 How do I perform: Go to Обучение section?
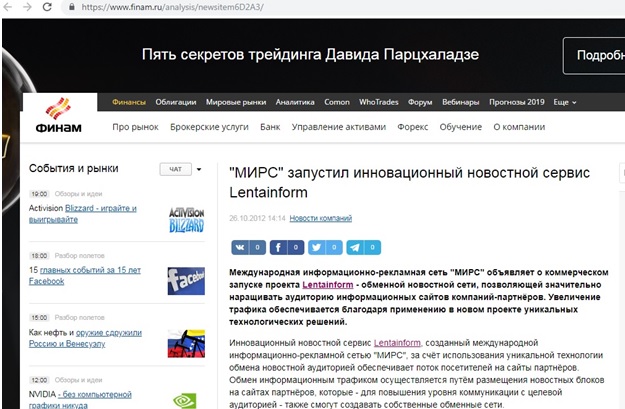tap(461, 127)
